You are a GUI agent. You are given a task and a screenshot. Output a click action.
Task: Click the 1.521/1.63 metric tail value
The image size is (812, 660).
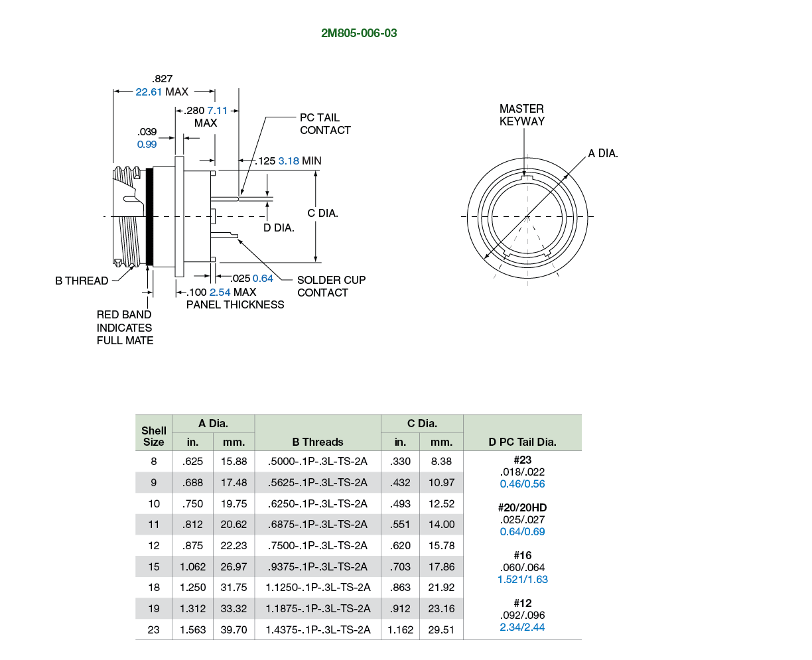pos(523,579)
